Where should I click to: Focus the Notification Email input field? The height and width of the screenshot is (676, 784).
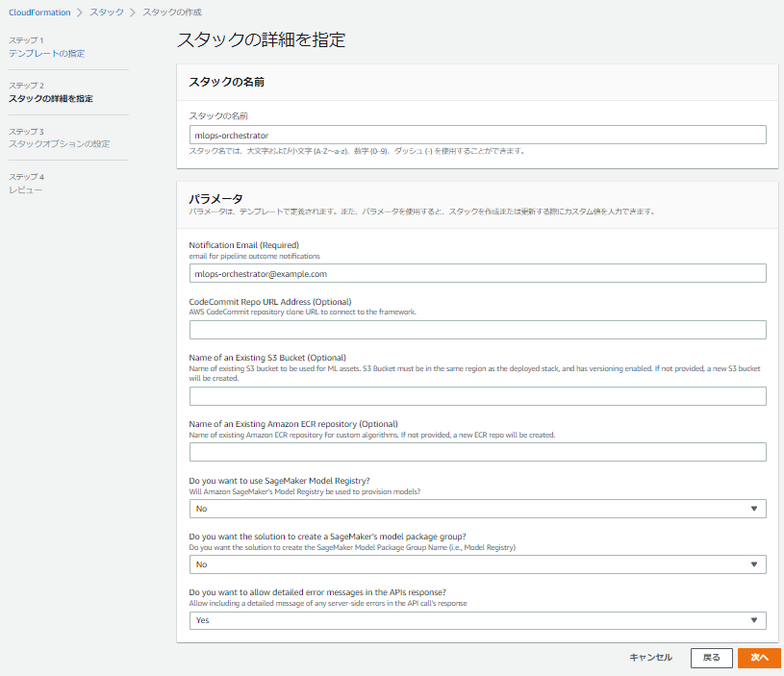[477, 273]
